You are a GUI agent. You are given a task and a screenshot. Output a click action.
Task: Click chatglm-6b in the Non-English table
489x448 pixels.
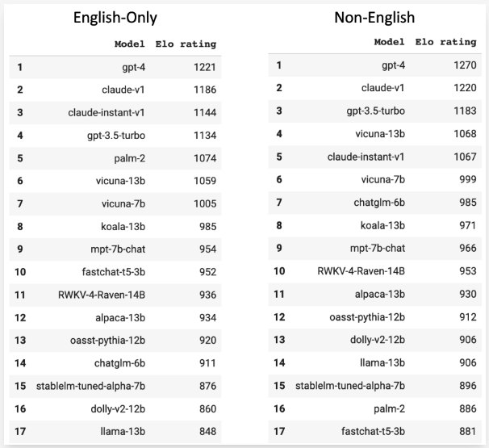pyautogui.click(x=379, y=203)
